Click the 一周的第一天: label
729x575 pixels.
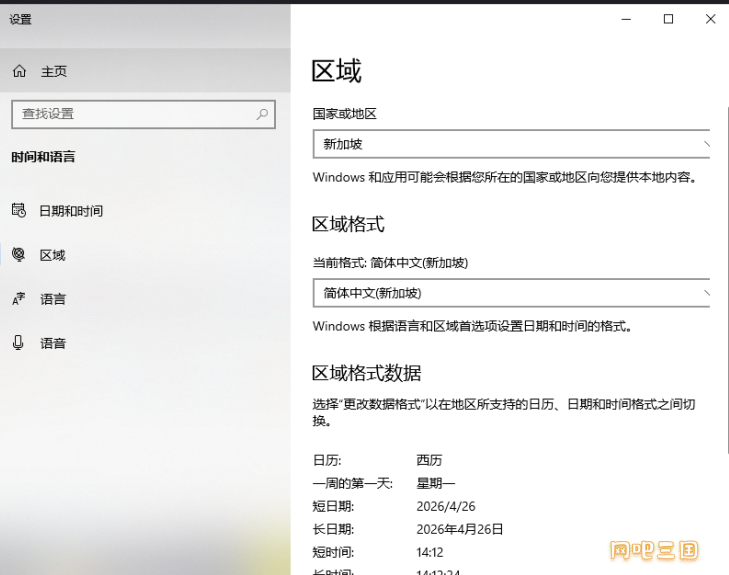point(353,483)
